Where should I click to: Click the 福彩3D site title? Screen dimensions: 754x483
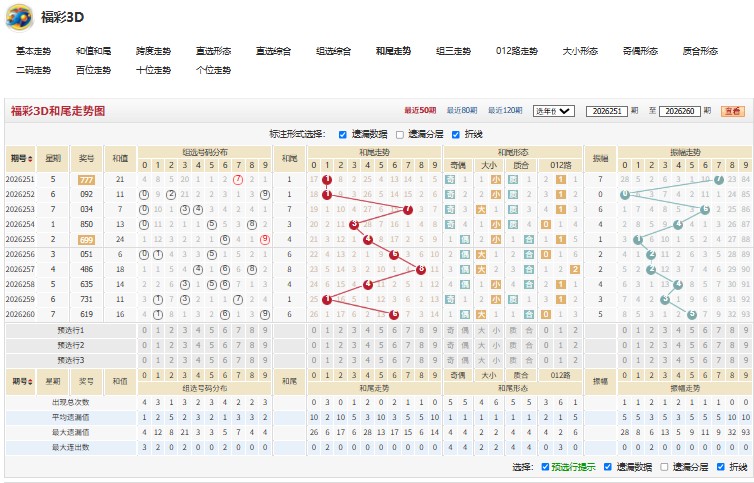click(x=63, y=17)
